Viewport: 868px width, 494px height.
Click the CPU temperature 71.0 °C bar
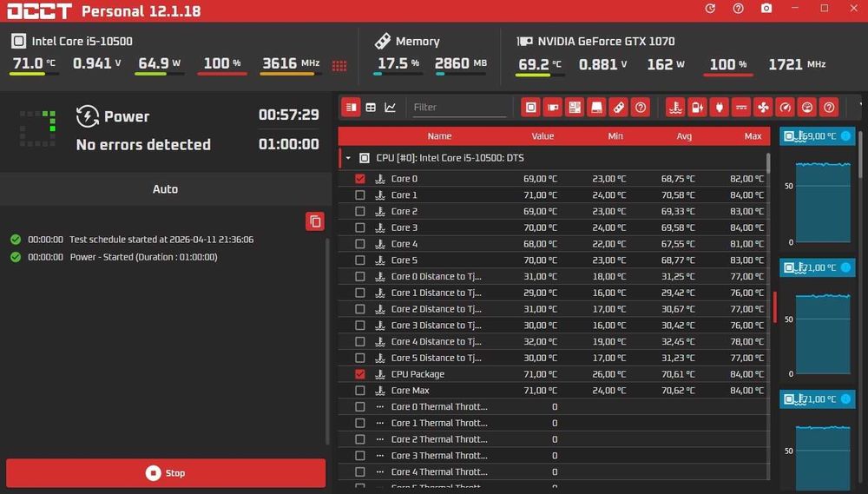(35, 74)
